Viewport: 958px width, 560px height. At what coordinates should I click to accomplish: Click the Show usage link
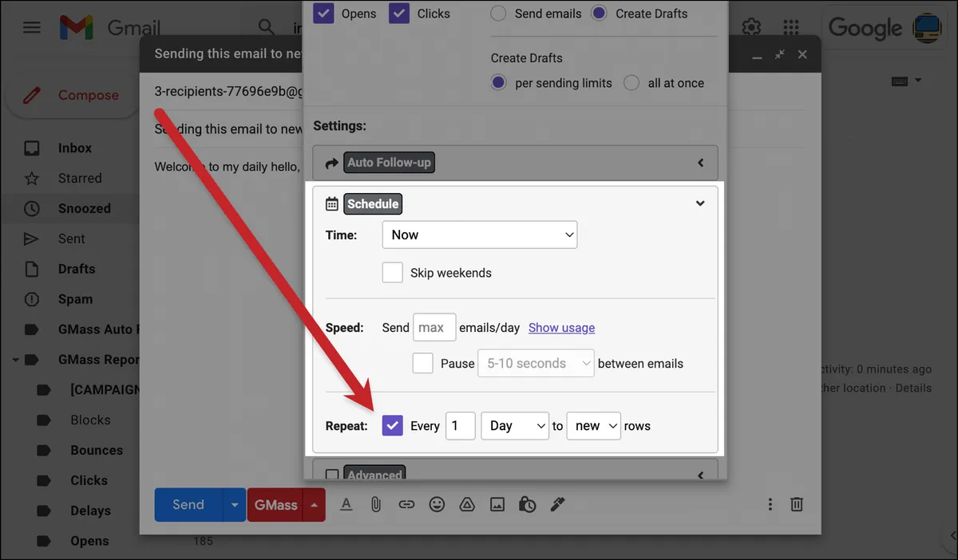click(x=561, y=328)
